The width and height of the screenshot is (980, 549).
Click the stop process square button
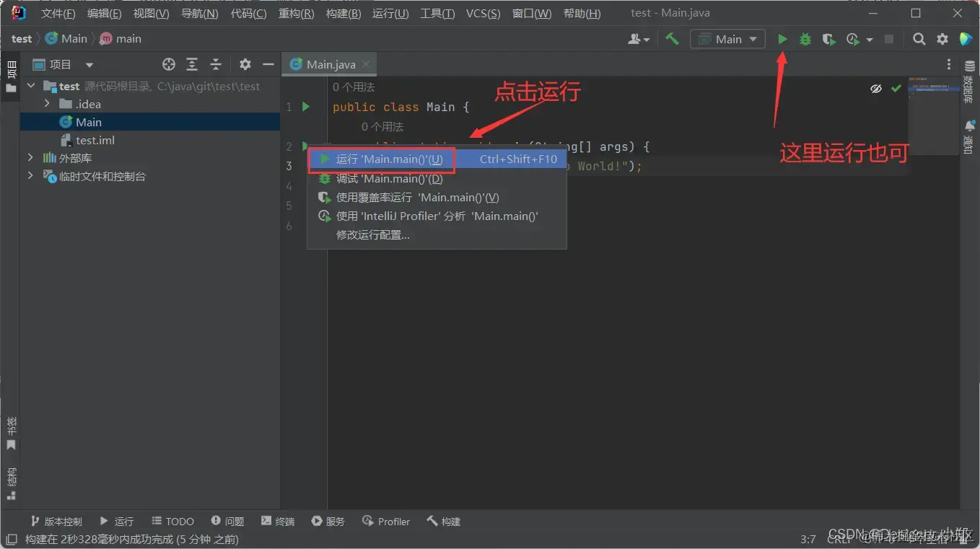point(889,39)
